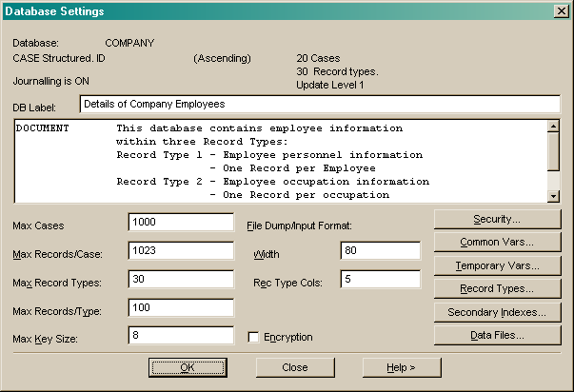The image size is (574, 392).
Task: Click the 'Journalling is ON' text
Action: 50,81
